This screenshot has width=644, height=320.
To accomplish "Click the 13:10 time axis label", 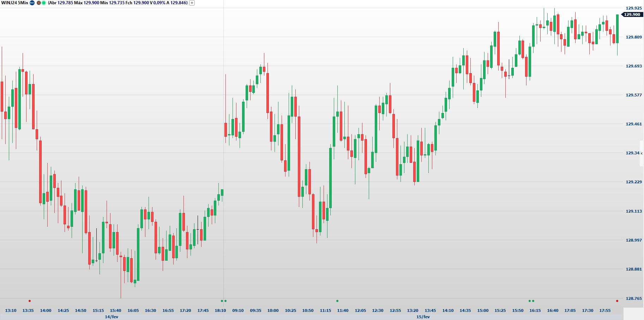I will pyautogui.click(x=11, y=310).
